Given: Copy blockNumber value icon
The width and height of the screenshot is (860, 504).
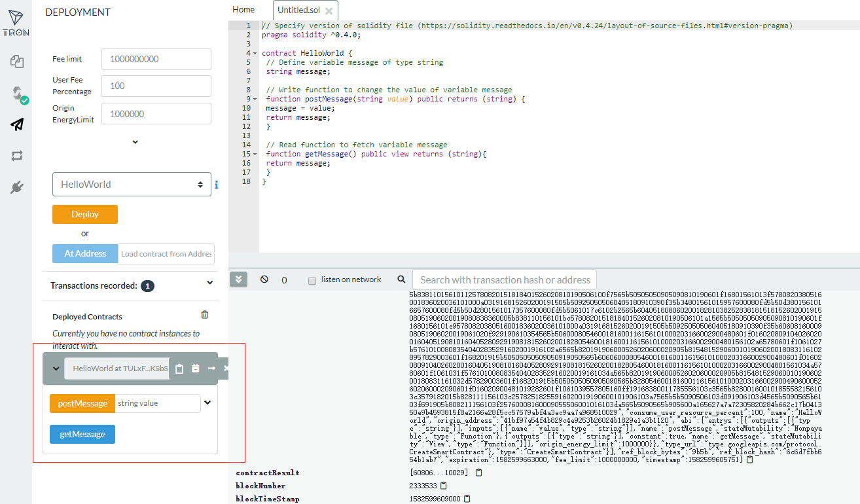Looking at the screenshot, I should [444, 486].
